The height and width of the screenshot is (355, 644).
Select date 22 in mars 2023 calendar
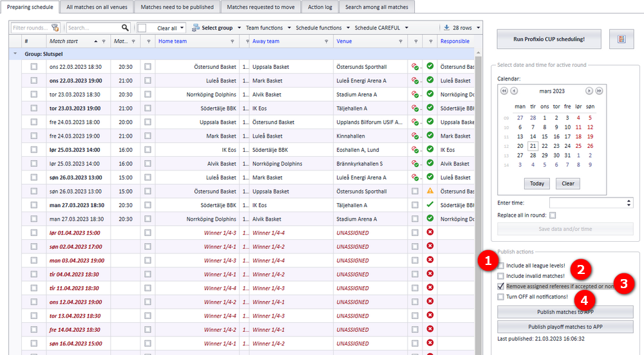click(x=545, y=146)
